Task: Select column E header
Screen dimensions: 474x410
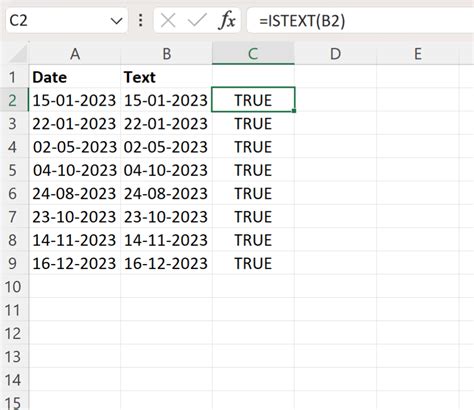Action: (x=418, y=54)
